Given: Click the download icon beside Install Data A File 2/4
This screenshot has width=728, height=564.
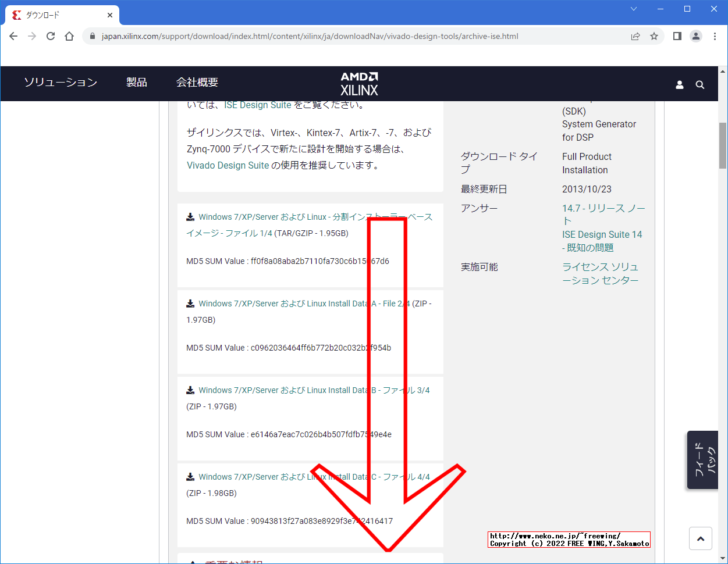Looking at the screenshot, I should [x=190, y=303].
